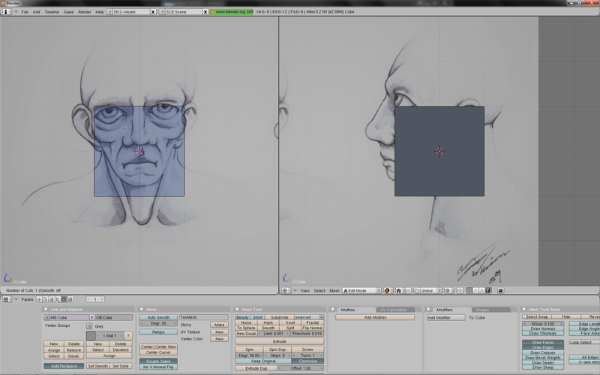Image resolution: width=600 pixels, height=375 pixels.
Task: Open the Global orientation dropdown
Action: click(x=431, y=290)
